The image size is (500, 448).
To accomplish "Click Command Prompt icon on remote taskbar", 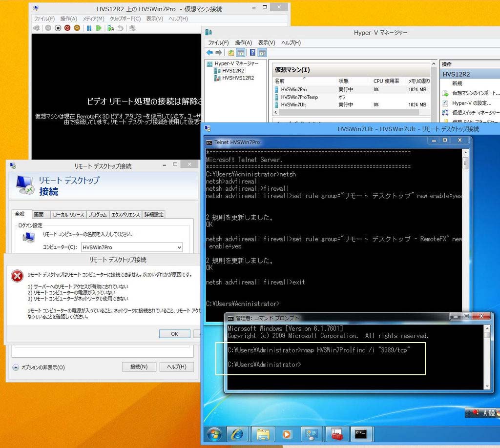I will 361,434.
